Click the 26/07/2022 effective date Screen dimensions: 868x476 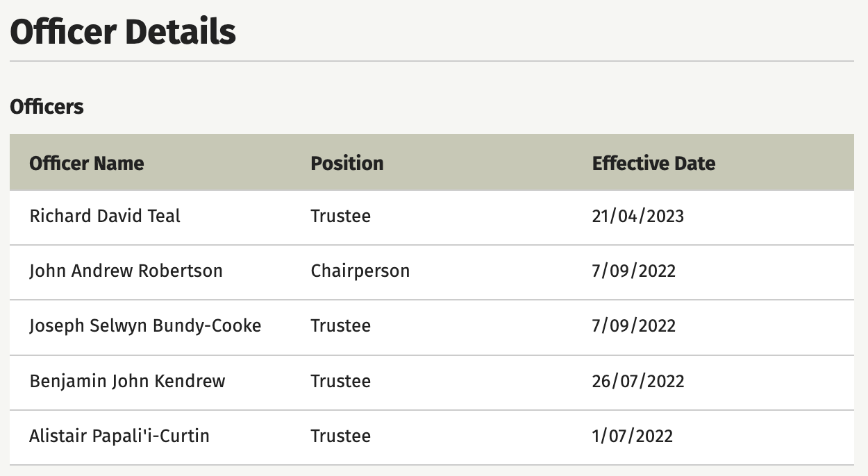coord(638,381)
